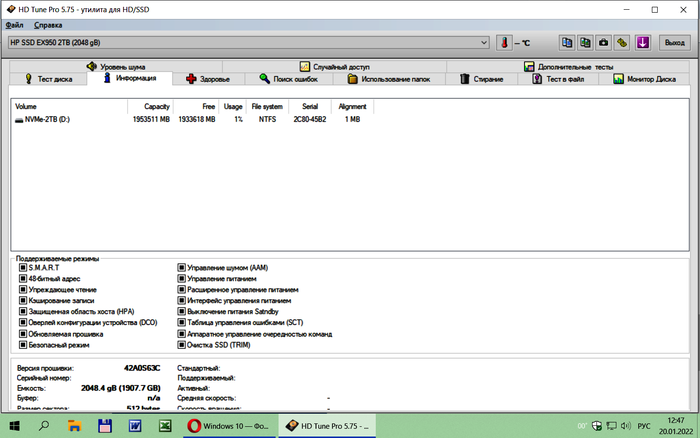Toggle Управление шумом (AAM) checkbox
Screen dimensions: 700x438
[181, 267]
